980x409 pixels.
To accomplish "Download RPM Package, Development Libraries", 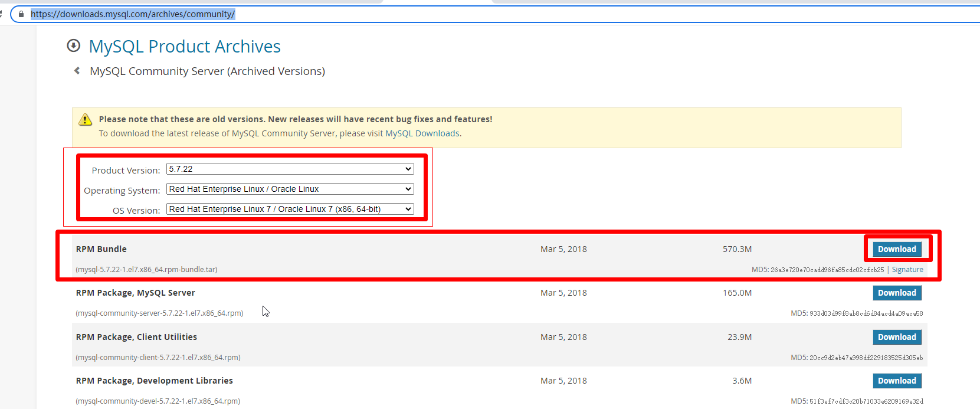I will click(897, 381).
